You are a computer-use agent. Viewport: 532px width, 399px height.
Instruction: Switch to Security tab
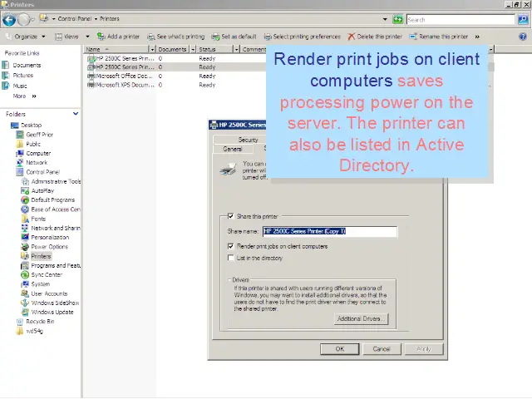(x=248, y=140)
